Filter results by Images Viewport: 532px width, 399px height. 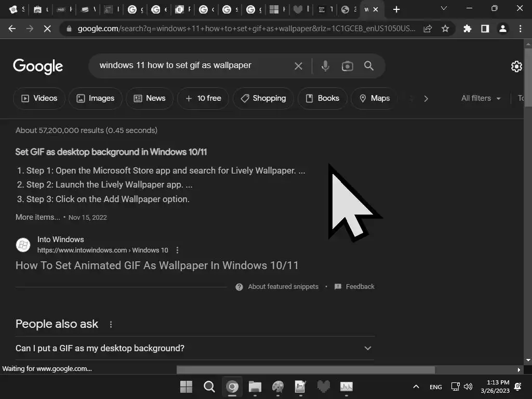(96, 98)
